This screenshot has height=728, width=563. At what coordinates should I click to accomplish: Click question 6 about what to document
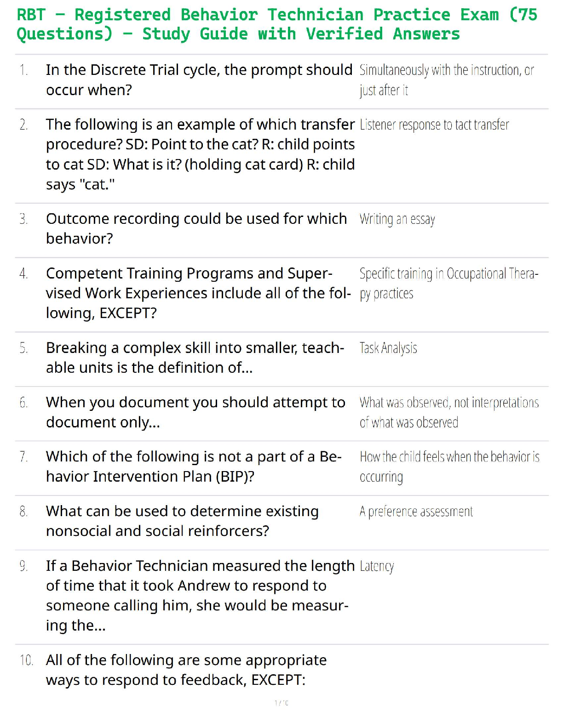(195, 412)
